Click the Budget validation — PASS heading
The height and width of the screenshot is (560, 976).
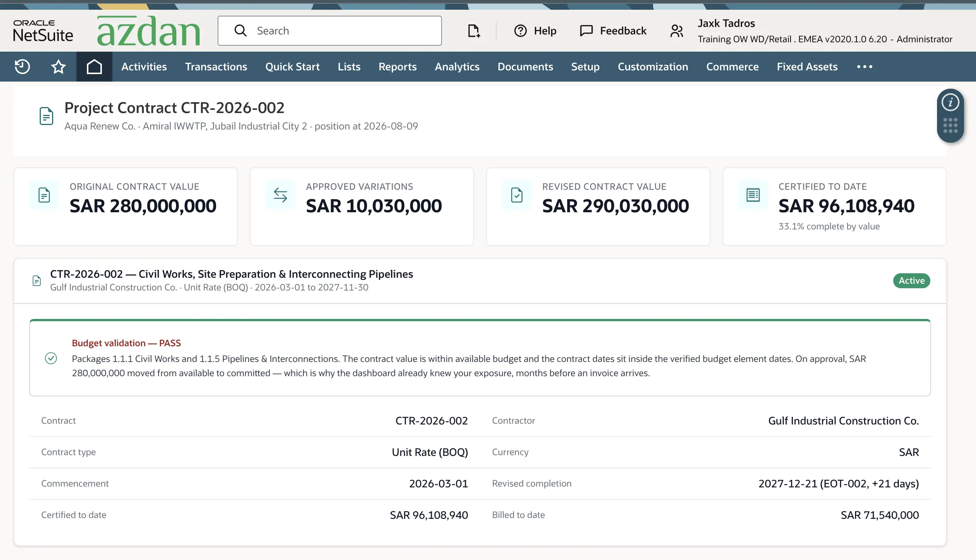126,343
